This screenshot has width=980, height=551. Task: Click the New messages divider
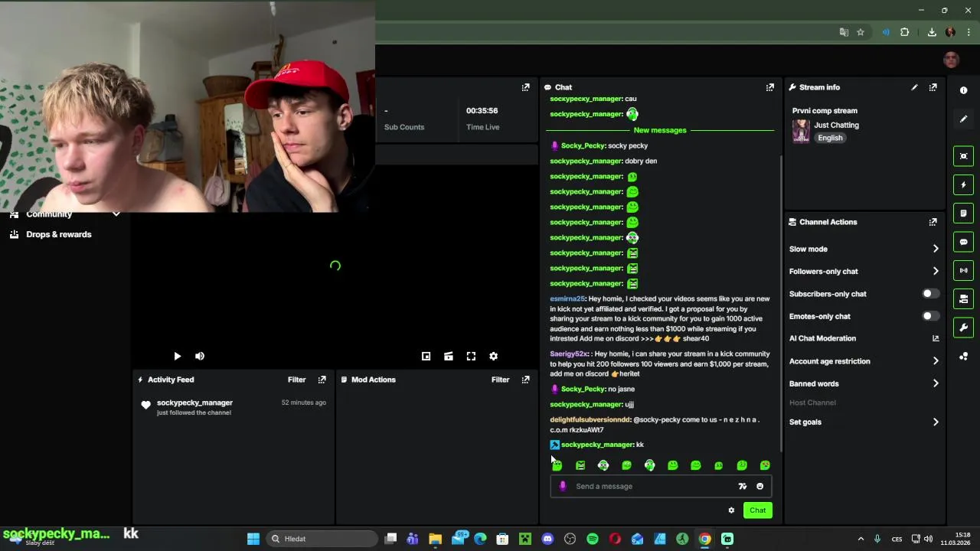(x=660, y=130)
